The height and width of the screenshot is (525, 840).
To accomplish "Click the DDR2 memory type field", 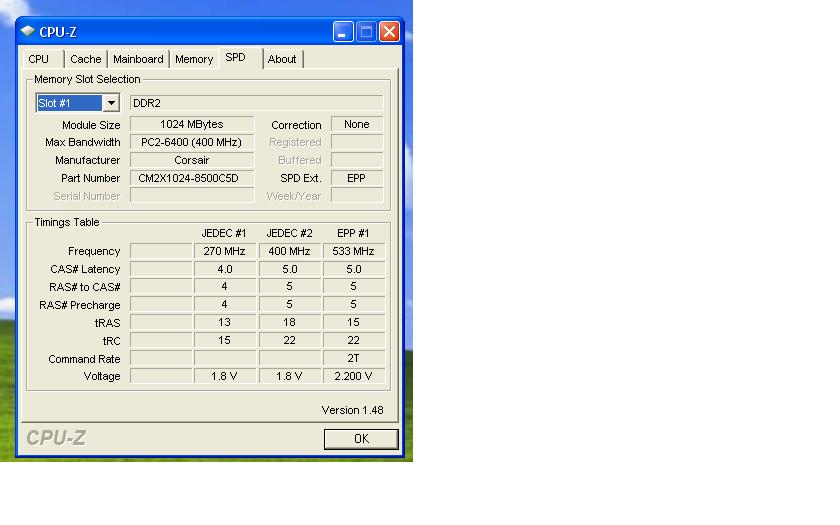I will [x=256, y=103].
